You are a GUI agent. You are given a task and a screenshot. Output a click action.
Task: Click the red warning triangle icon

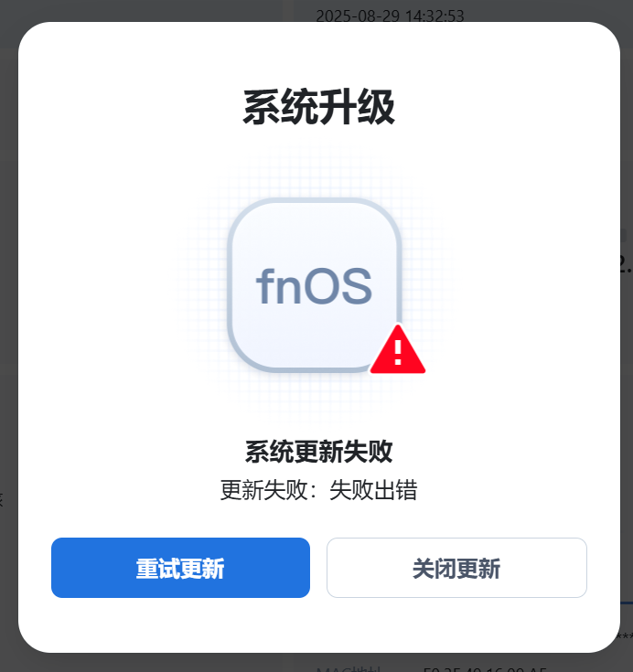(398, 349)
